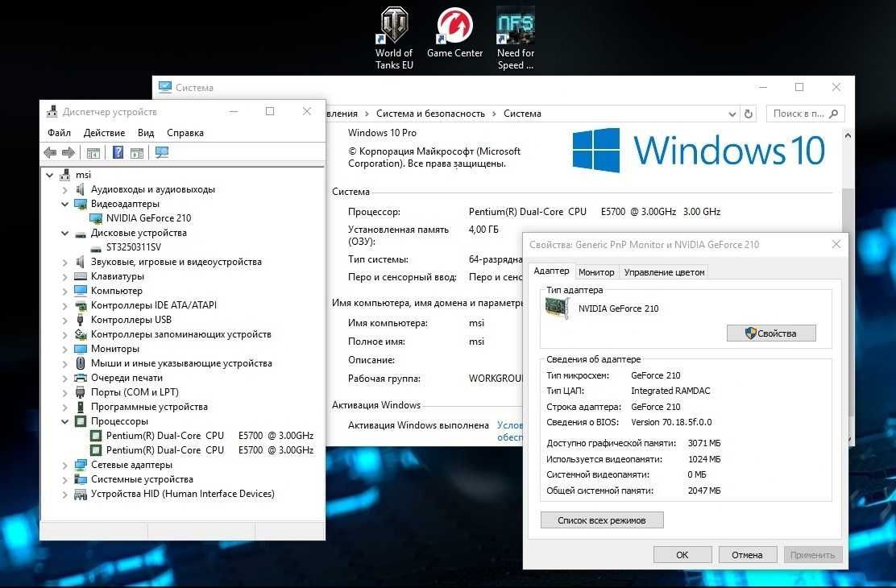Open World of Tanks EU desktop shortcut
The height and width of the screenshot is (588, 896).
coord(394,38)
